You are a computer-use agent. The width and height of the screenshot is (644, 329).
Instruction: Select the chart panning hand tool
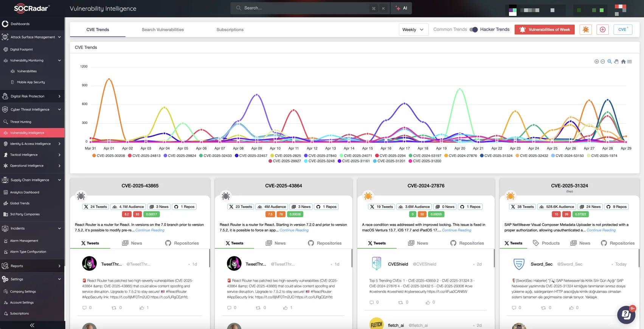click(616, 62)
